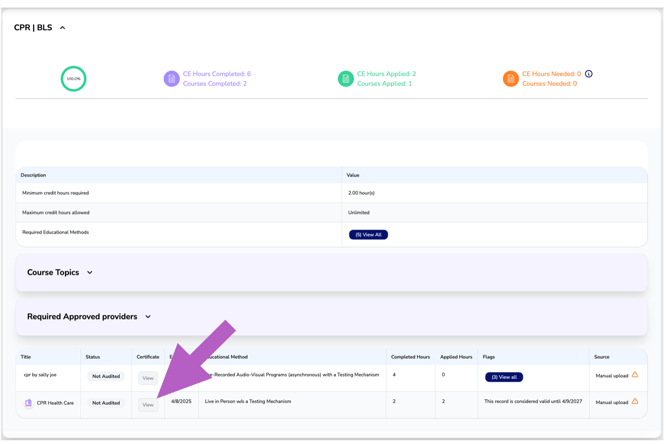Click the Completed Hours column header
Image resolution: width=670 pixels, height=444 pixels.
pyautogui.click(x=410, y=357)
